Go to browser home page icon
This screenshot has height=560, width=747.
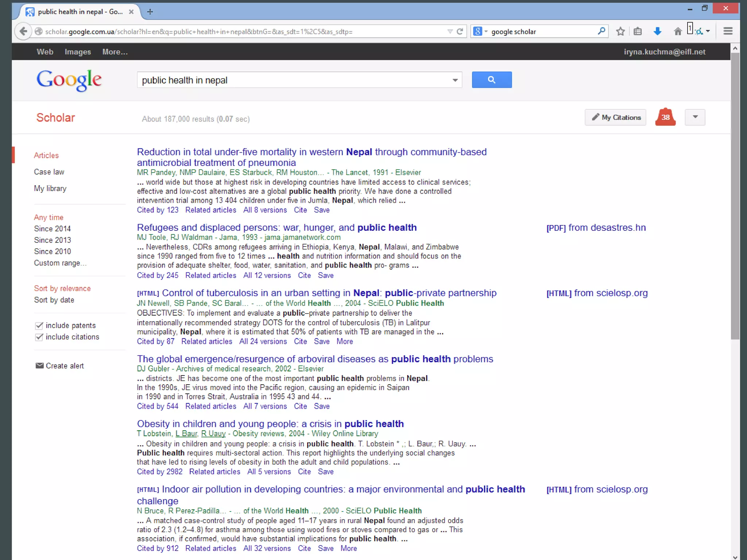click(678, 31)
